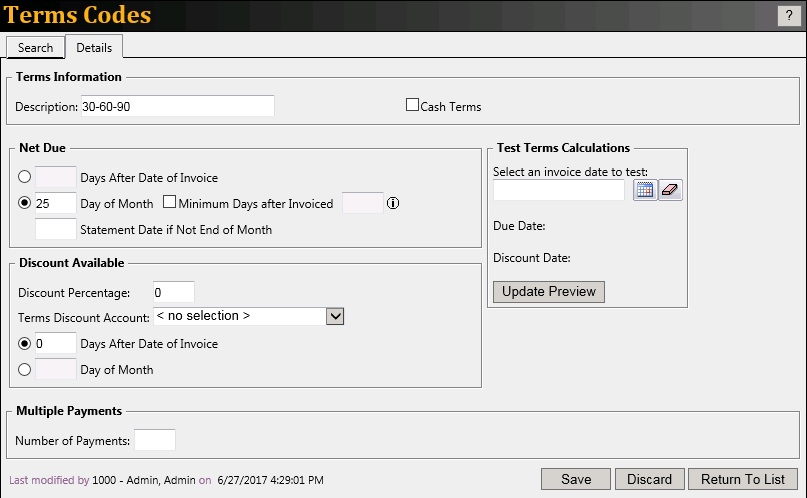Viewport: 807px width, 498px height.
Task: Switch to the Search tab
Action: click(x=35, y=47)
